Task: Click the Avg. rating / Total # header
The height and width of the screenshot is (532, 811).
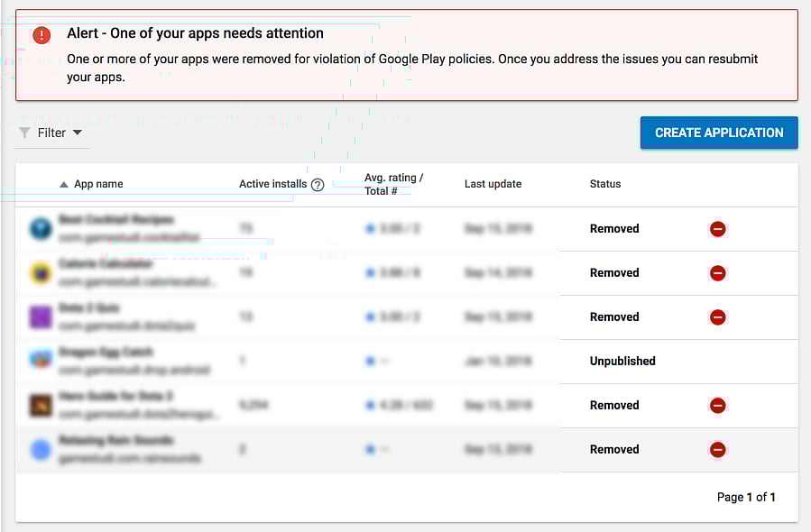Action: click(x=393, y=184)
